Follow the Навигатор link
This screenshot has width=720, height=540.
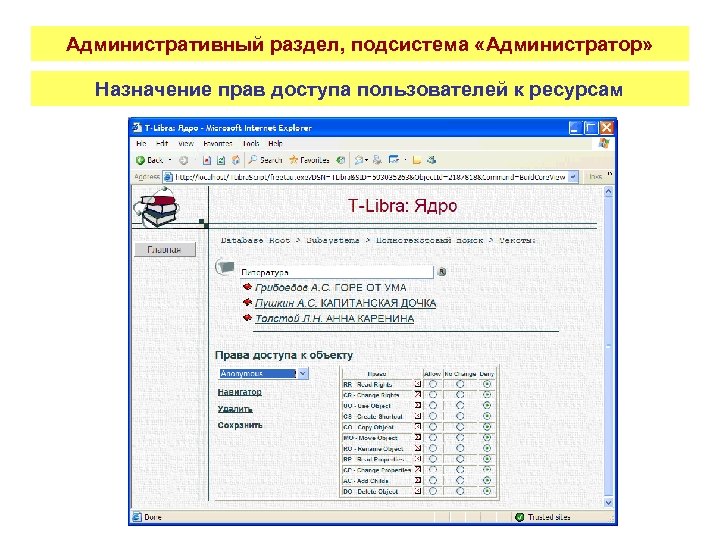[x=239, y=392]
